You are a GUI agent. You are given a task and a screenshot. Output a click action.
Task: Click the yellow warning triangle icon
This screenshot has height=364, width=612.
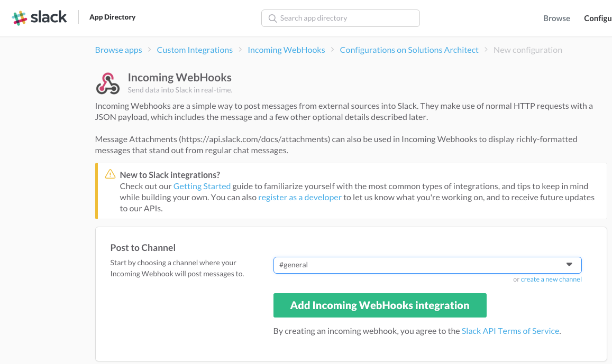coord(110,174)
